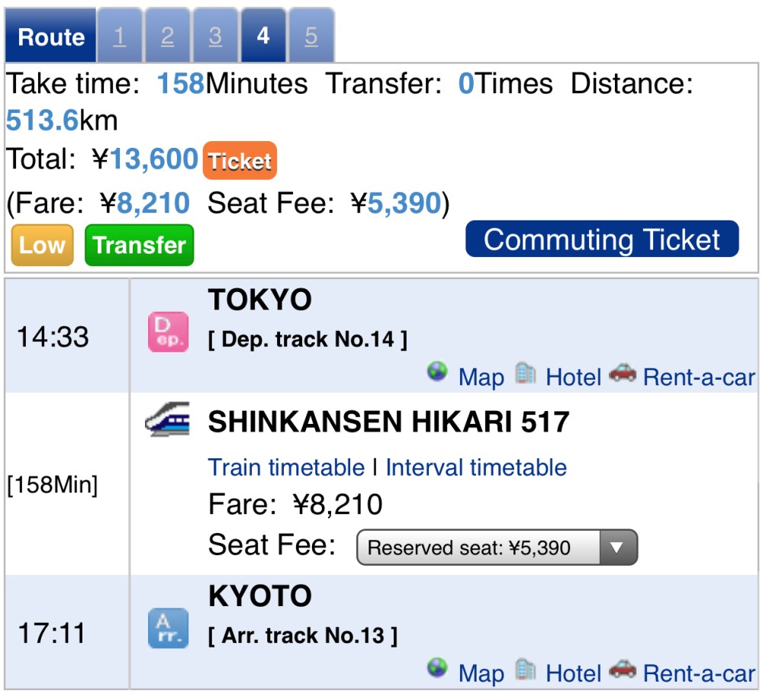Open the Train timetable link

(x=286, y=467)
